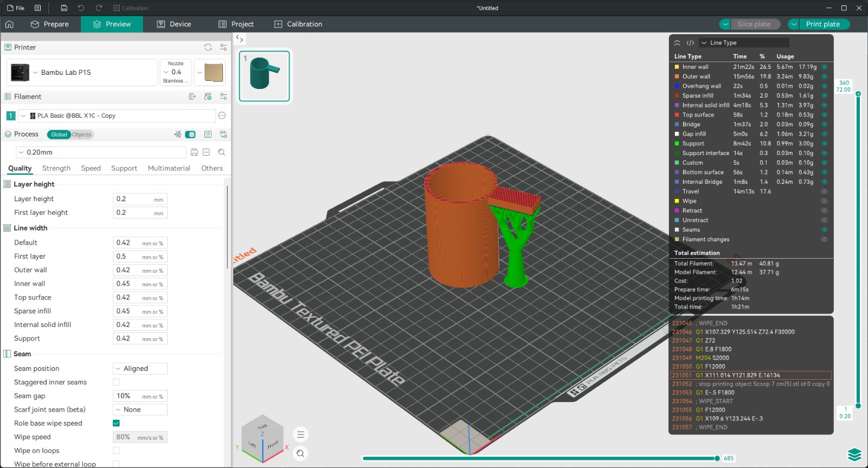Open the Support settings tab
The width and height of the screenshot is (868, 468).
(124, 168)
